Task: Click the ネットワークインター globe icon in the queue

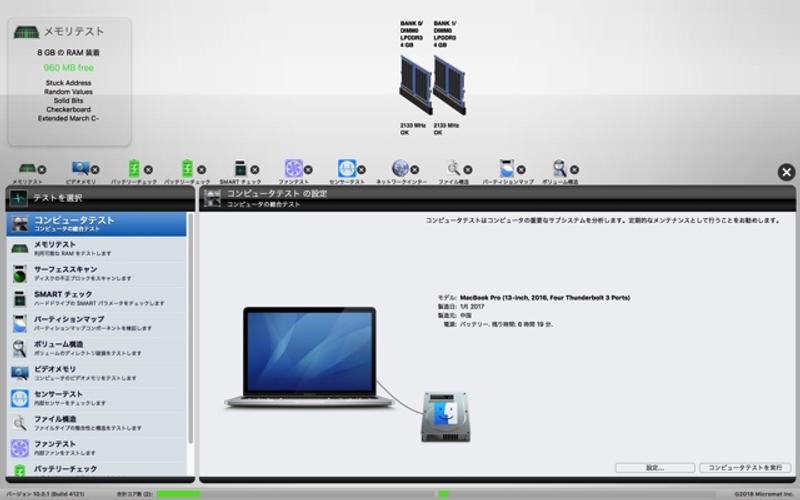Action: click(400, 168)
